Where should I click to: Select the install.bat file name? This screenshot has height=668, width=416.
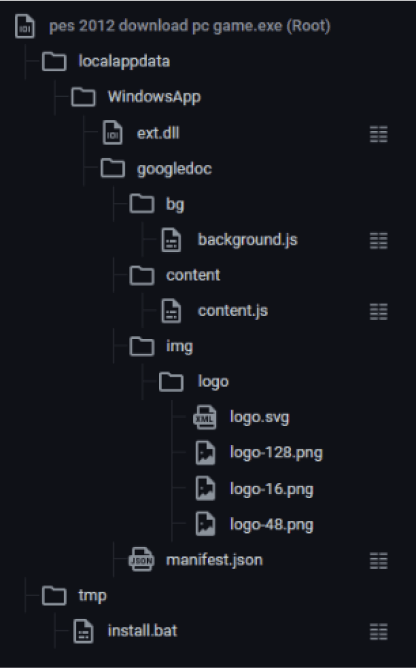pyautogui.click(x=142, y=631)
